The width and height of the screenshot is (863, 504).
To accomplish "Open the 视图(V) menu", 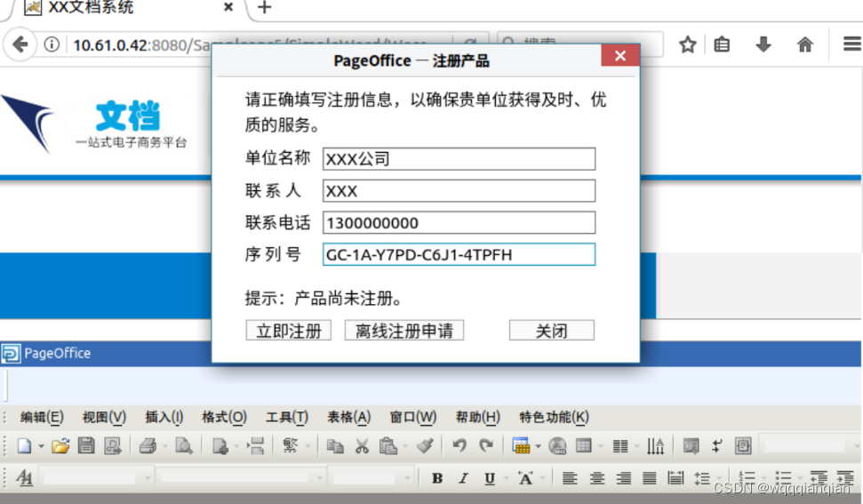I will click(104, 417).
